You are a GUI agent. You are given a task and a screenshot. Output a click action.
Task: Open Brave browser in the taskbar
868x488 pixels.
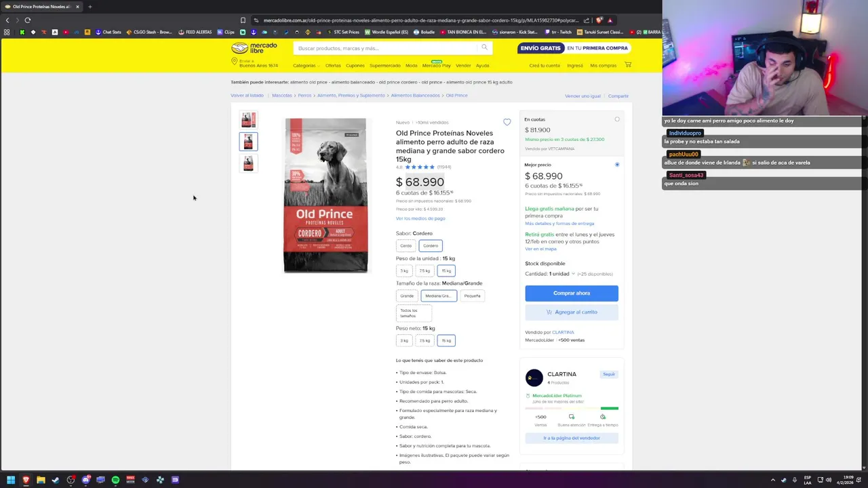point(26,480)
